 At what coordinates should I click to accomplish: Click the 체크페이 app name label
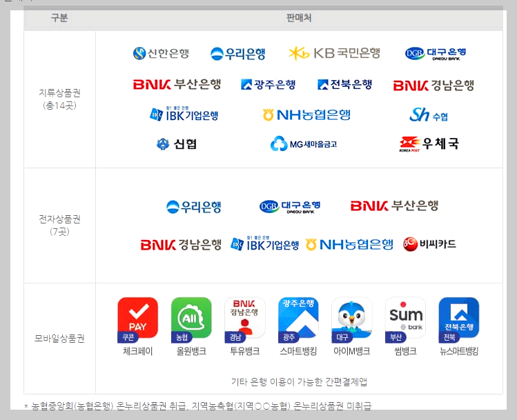[138, 351]
